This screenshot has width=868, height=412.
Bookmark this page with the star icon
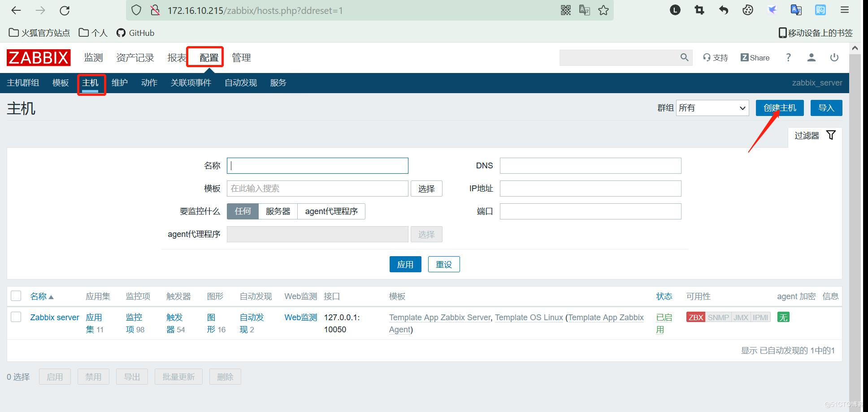click(x=603, y=10)
